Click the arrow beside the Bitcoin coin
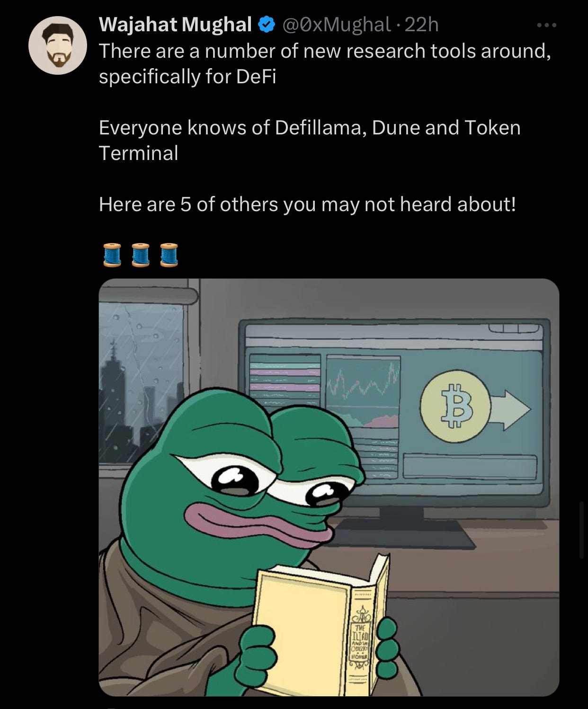 click(510, 410)
